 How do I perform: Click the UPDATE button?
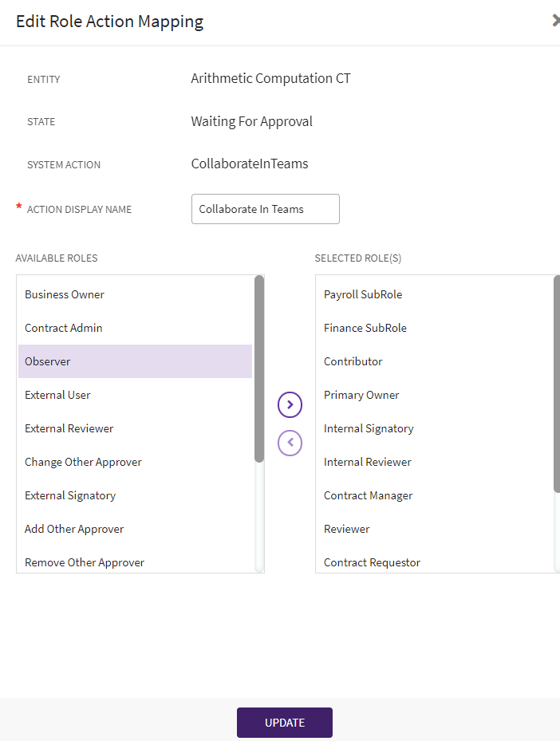pyautogui.click(x=284, y=723)
